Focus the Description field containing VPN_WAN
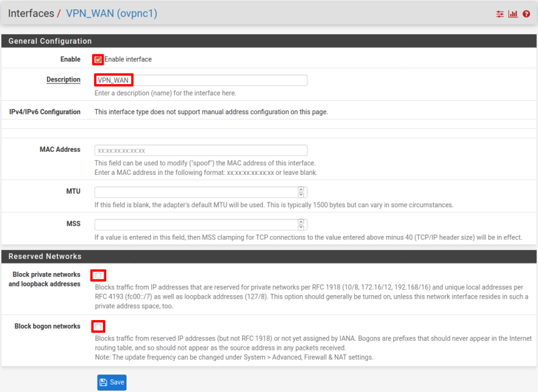538x392 pixels. (x=200, y=80)
